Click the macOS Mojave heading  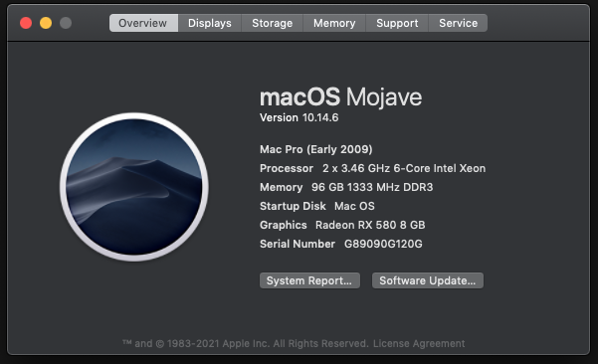tap(340, 96)
